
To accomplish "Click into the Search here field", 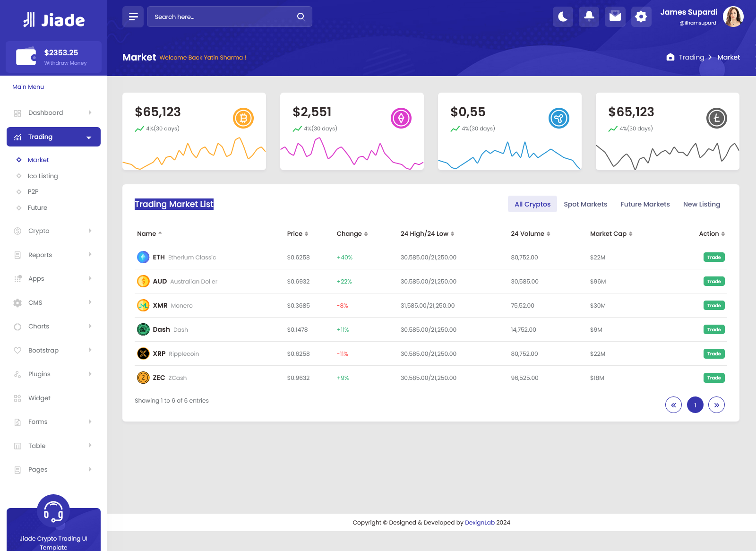I will pos(222,17).
